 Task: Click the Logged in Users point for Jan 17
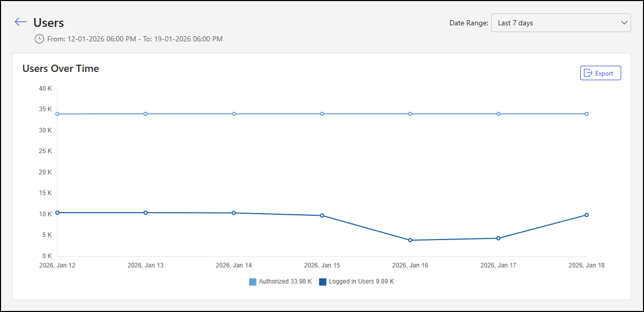tap(498, 238)
